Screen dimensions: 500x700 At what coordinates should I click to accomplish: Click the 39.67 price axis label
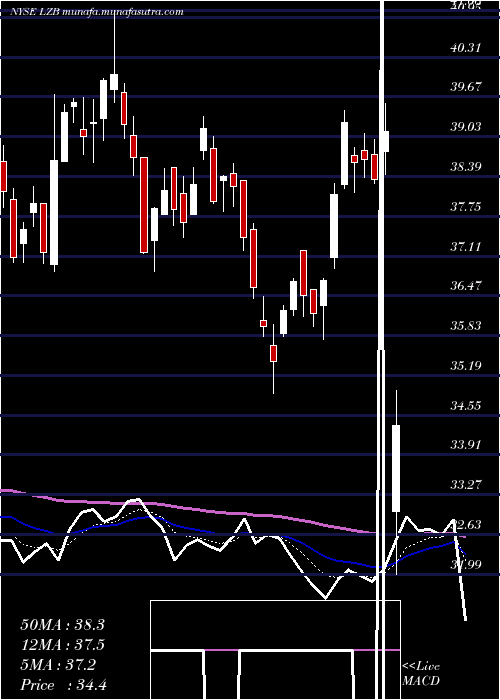pyautogui.click(x=466, y=87)
